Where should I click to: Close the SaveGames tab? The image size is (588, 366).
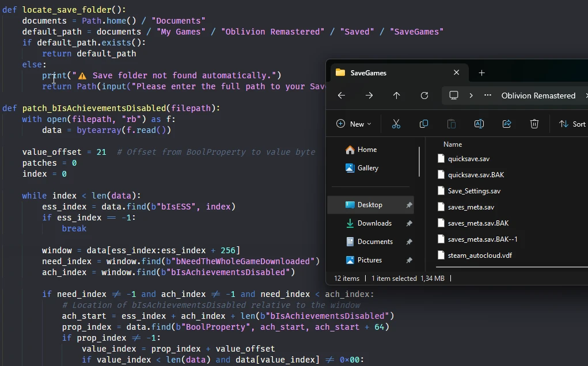click(x=456, y=73)
